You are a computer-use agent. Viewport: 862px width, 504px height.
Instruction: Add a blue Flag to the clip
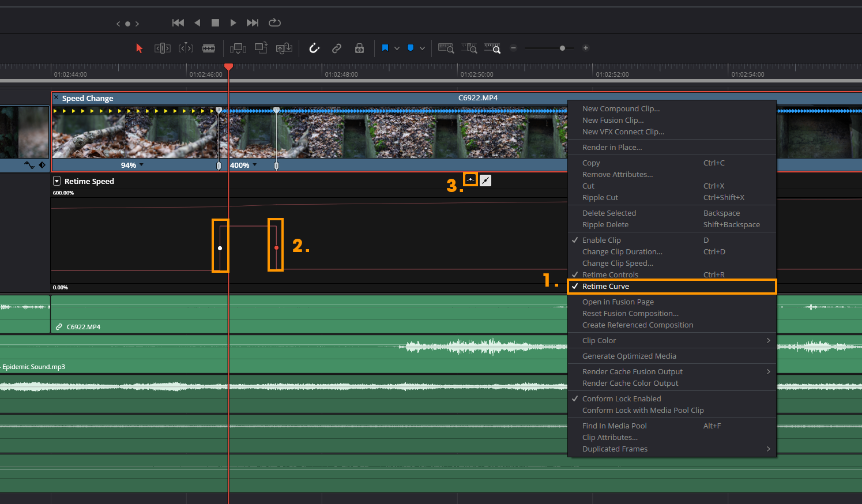(x=385, y=48)
